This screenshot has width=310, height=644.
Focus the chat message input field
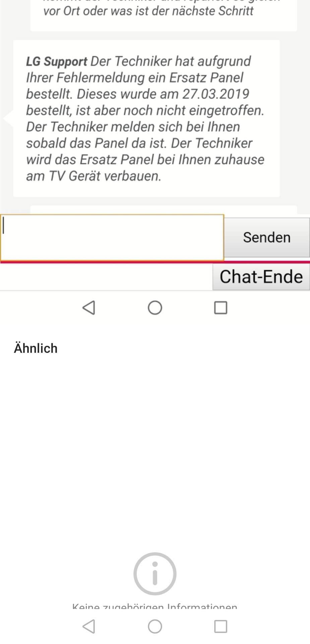112,237
